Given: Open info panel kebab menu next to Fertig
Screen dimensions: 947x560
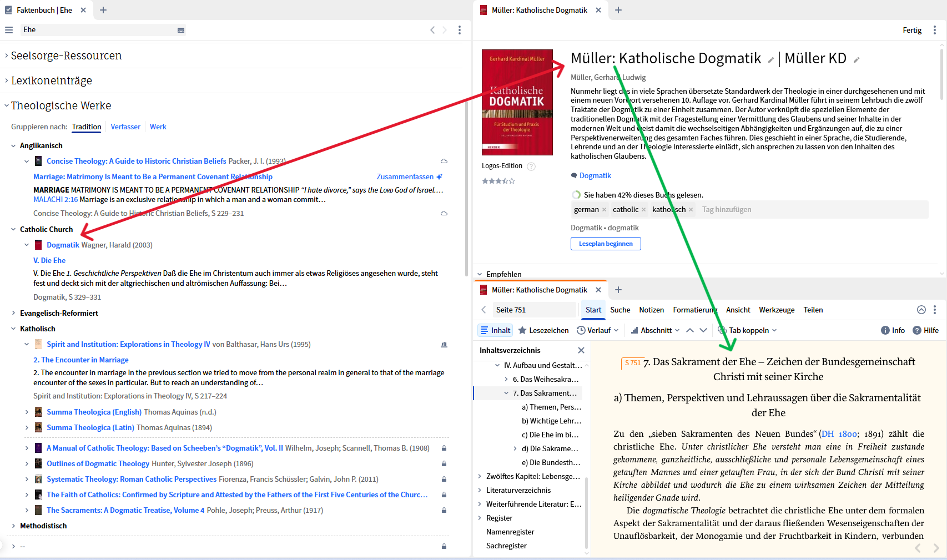Looking at the screenshot, I should [935, 30].
